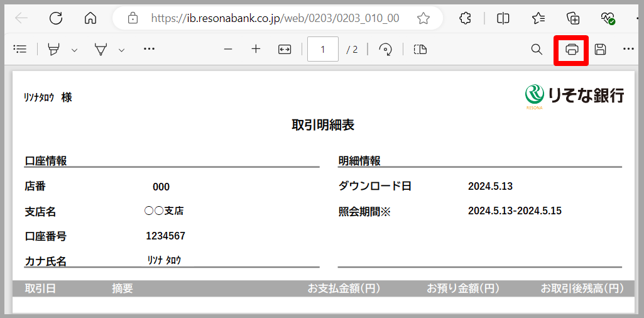Screen dimensions: 644x318
Task: Open the browser home page icon
Action: point(90,18)
